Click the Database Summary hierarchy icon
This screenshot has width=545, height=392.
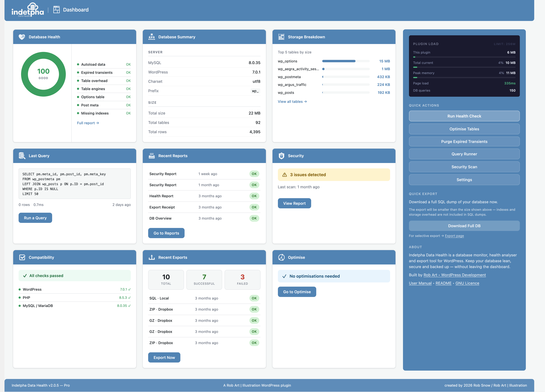pyautogui.click(x=152, y=37)
